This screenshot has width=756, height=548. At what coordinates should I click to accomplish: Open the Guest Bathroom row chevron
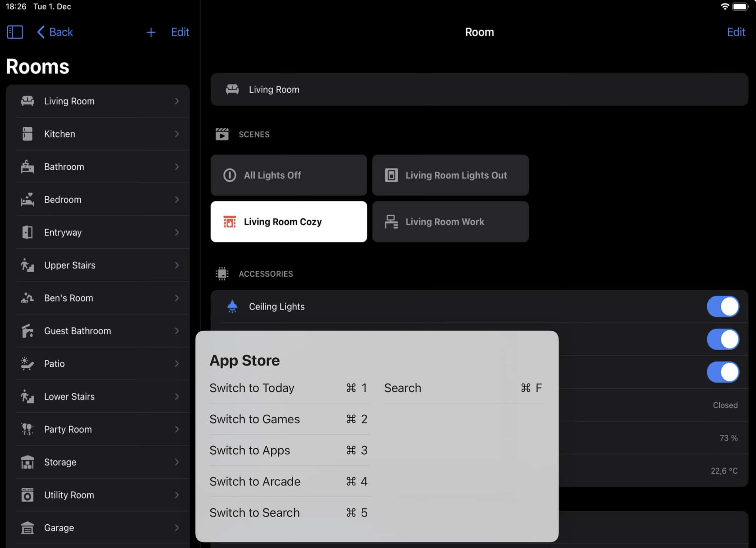pyautogui.click(x=177, y=331)
